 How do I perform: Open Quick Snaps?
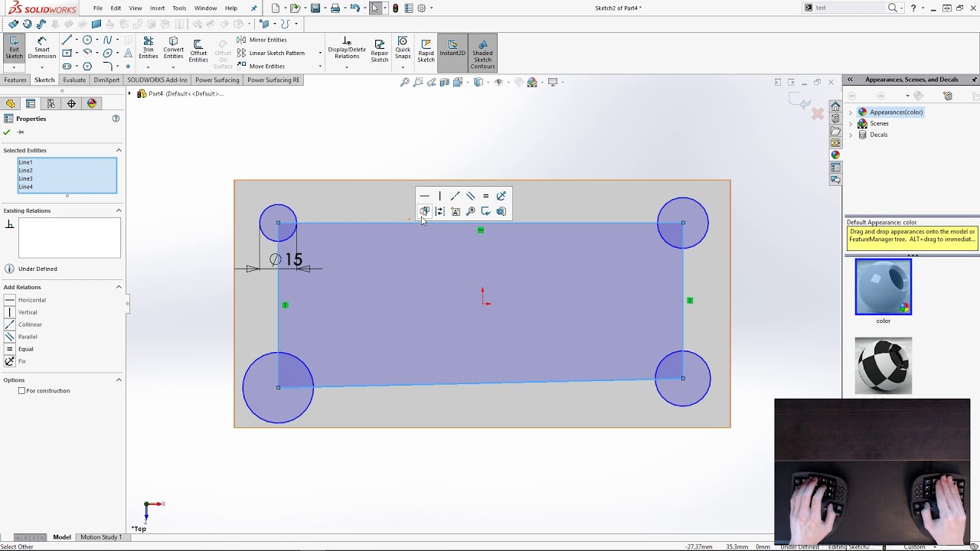(x=403, y=47)
